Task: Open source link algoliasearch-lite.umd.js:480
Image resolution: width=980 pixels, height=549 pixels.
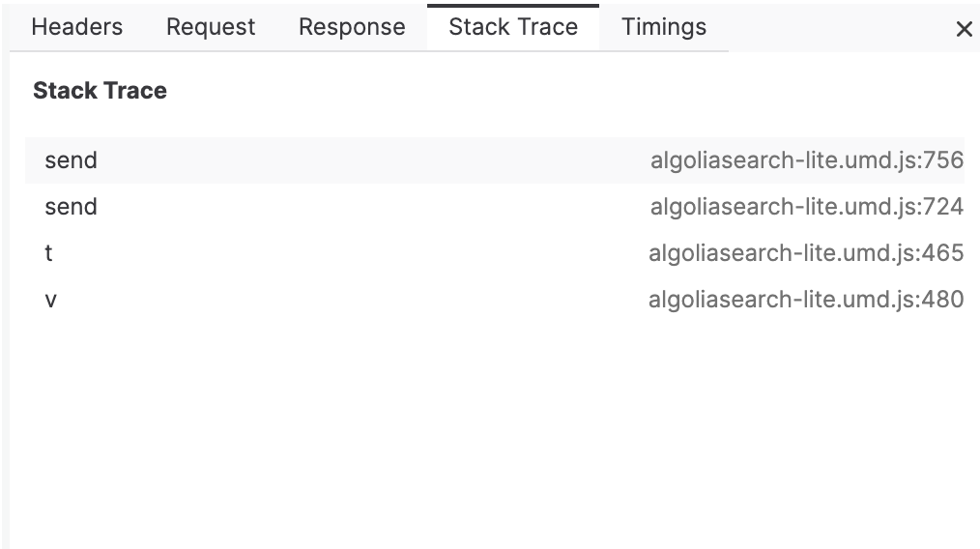Action: (x=806, y=300)
